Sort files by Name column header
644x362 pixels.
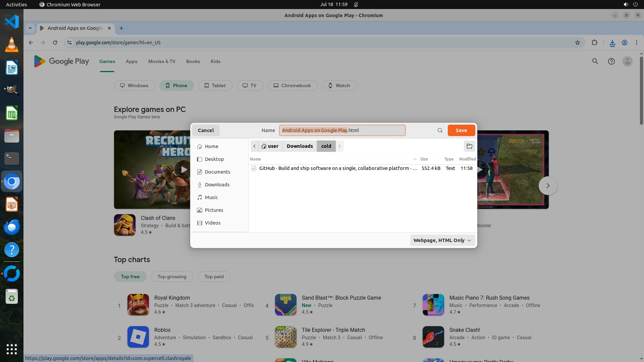(256, 159)
